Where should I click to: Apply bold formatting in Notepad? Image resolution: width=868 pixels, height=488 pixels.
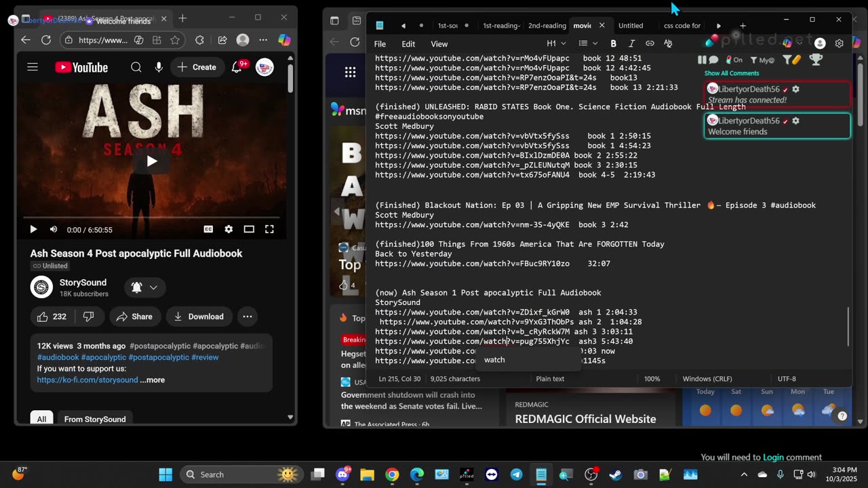point(613,43)
